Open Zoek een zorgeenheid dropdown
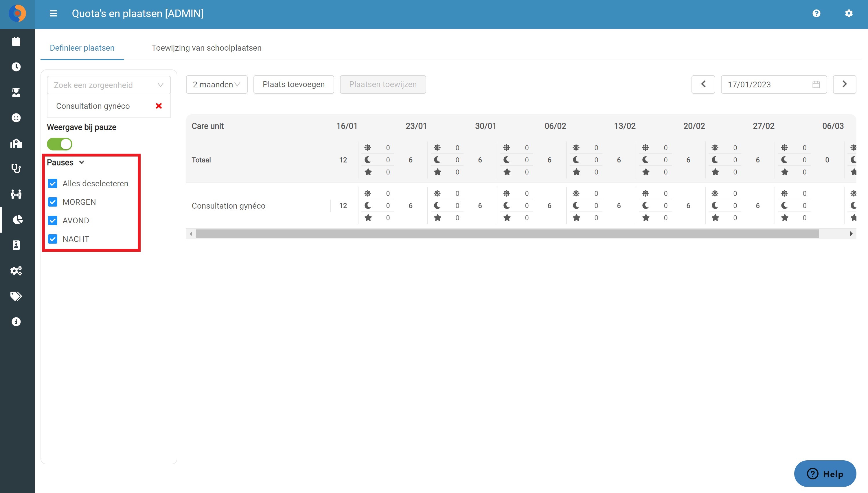Viewport: 868px width, 493px height. point(109,85)
